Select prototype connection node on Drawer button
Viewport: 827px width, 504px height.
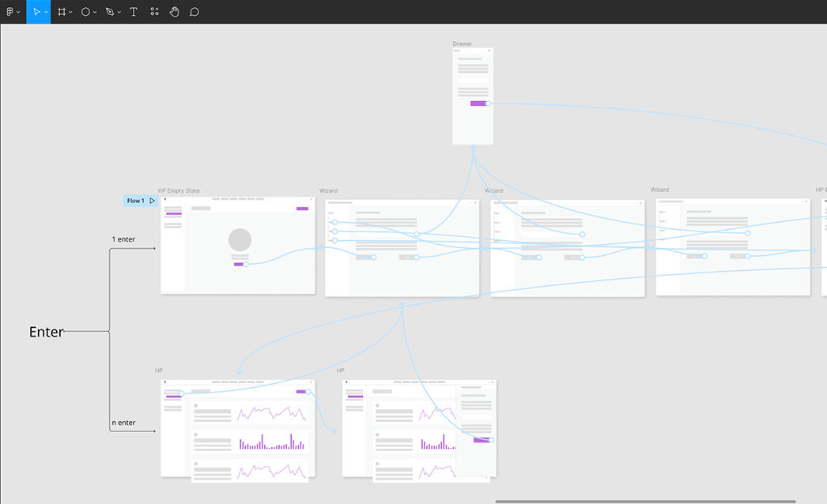tap(489, 103)
